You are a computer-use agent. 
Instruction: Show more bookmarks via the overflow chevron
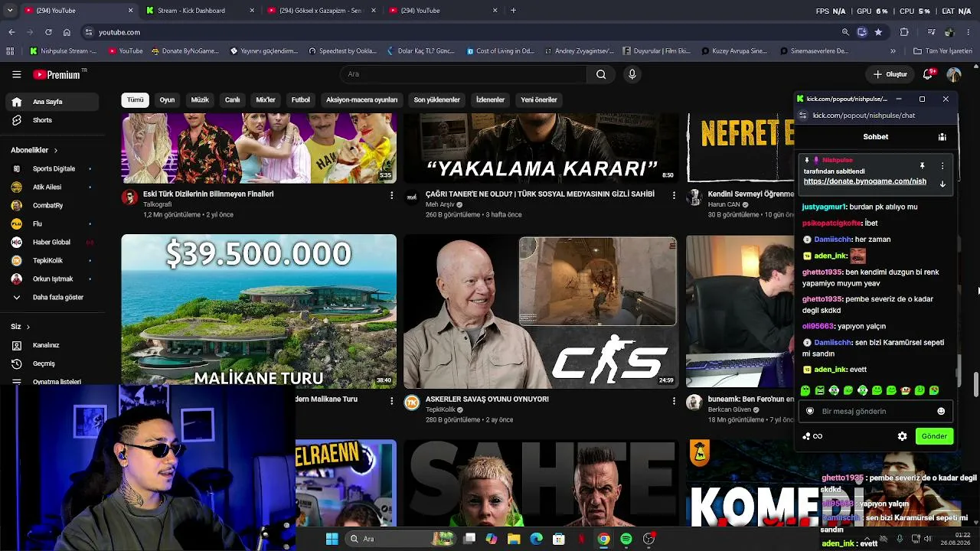(893, 51)
